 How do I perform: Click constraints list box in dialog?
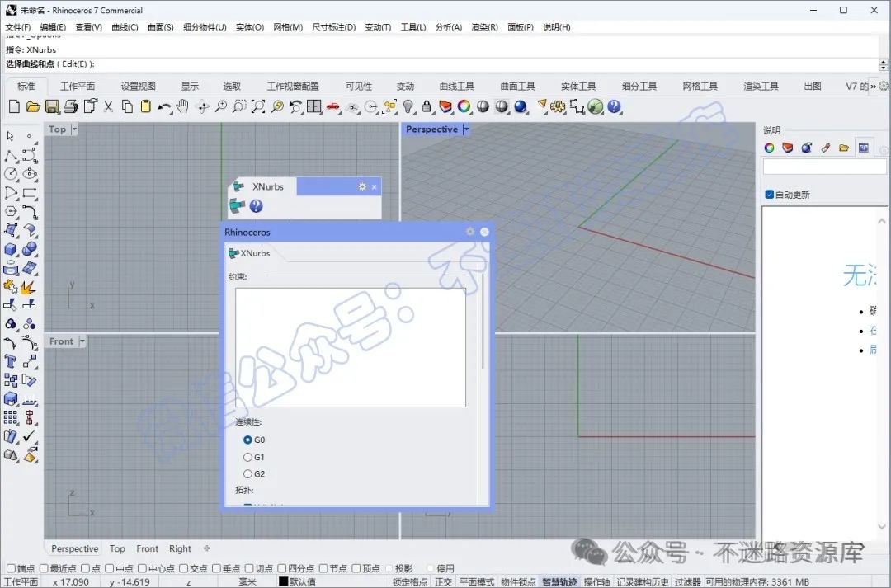(x=351, y=347)
